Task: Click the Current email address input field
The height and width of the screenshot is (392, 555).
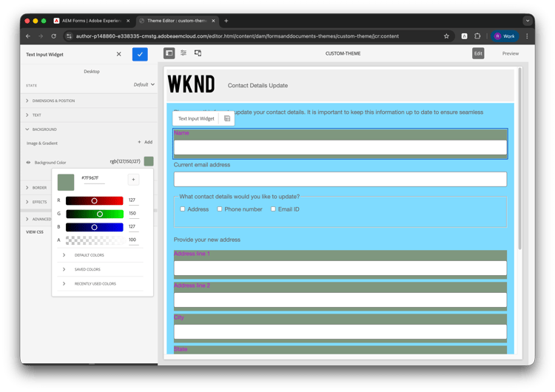Action: click(x=340, y=180)
